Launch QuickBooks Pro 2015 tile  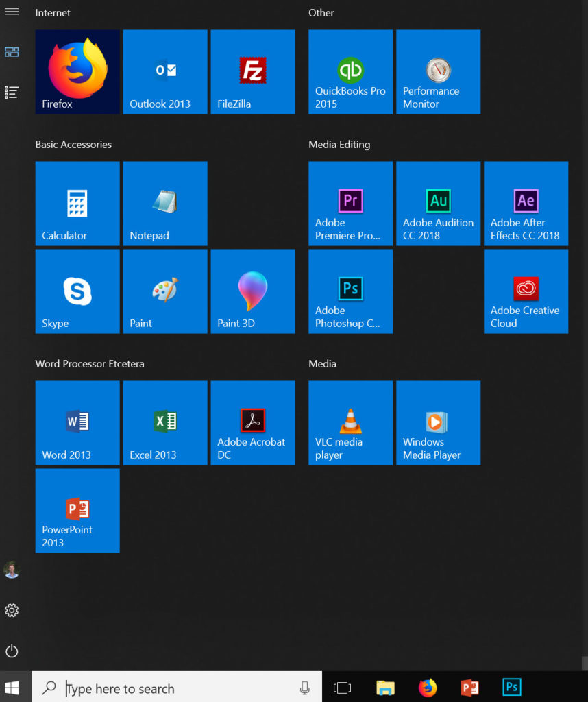point(350,72)
